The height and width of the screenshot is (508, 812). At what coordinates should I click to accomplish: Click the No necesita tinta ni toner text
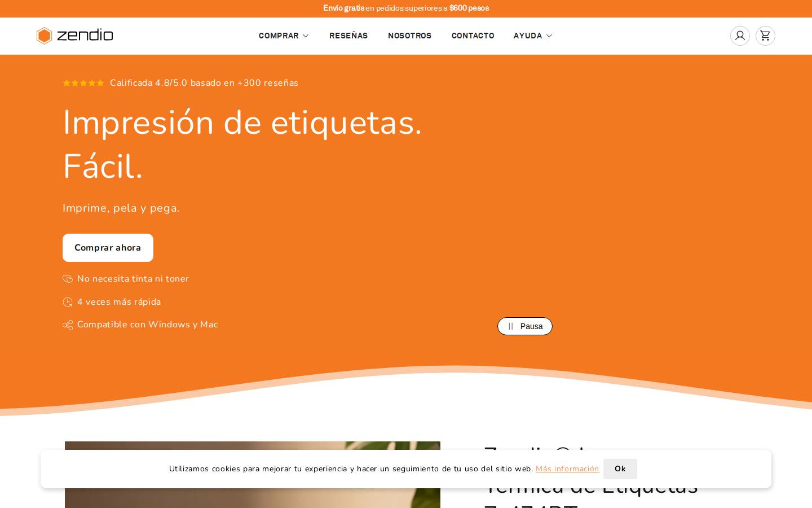(x=133, y=279)
